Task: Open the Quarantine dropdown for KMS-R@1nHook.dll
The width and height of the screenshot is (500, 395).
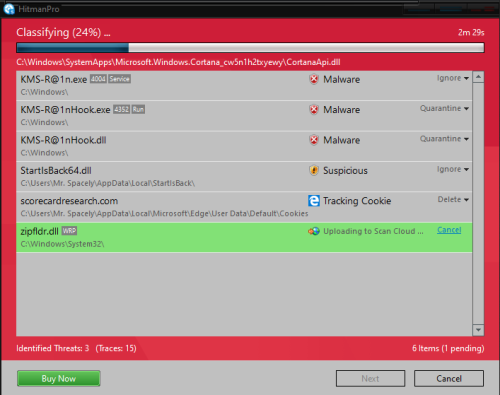Action: [x=444, y=139]
